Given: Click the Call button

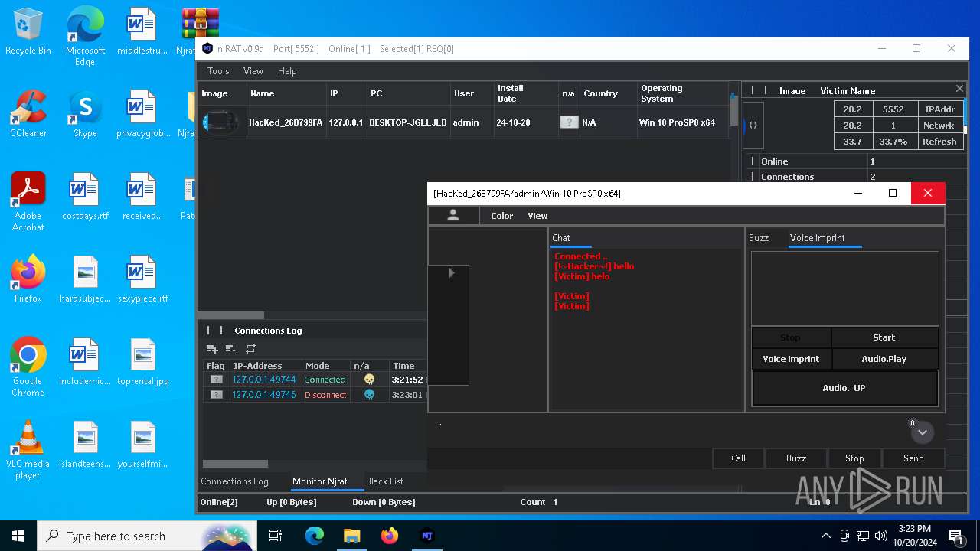Looking at the screenshot, I should tap(738, 458).
